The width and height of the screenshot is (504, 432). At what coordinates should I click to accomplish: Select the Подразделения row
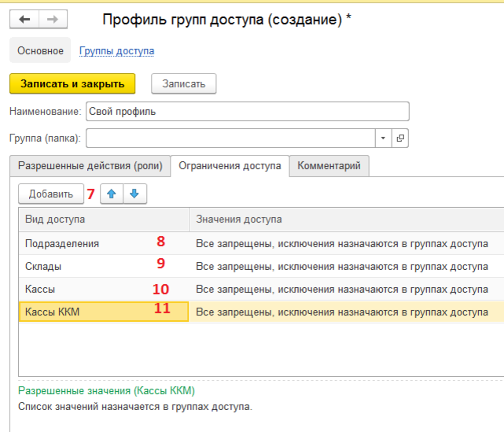261,243
